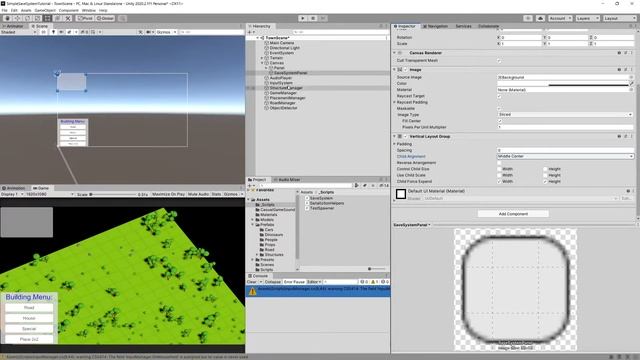Click the Clear button in Console
640x360 pixels.
[x=251, y=282]
